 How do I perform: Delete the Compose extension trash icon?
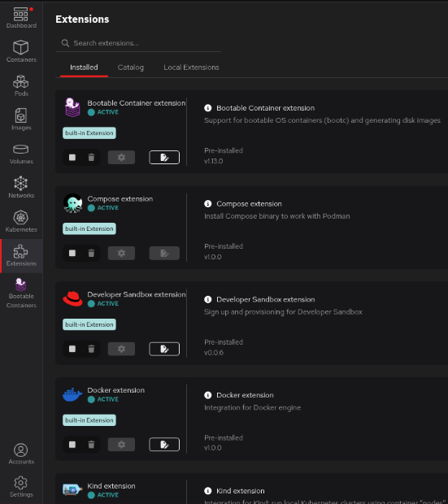(91, 254)
